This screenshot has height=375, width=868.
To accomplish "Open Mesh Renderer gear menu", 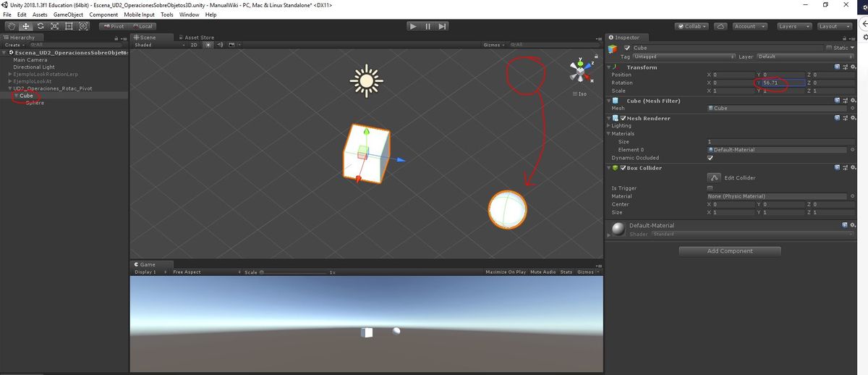I will point(854,118).
